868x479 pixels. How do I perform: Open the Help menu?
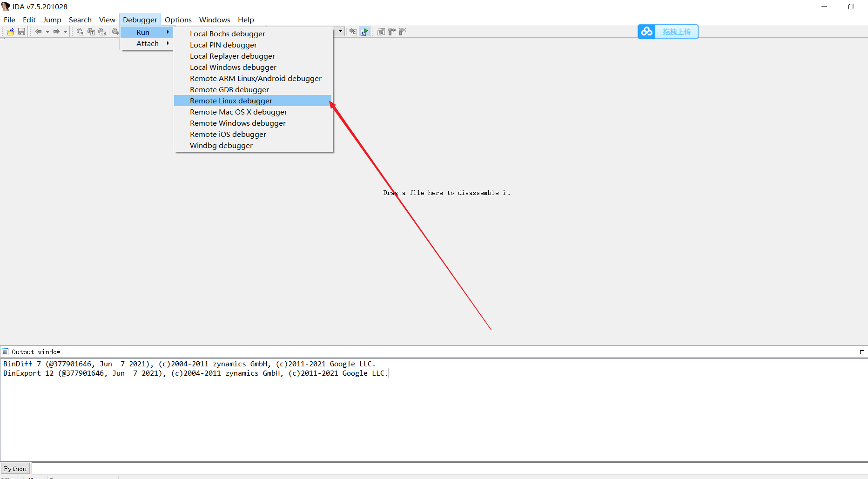(x=246, y=20)
